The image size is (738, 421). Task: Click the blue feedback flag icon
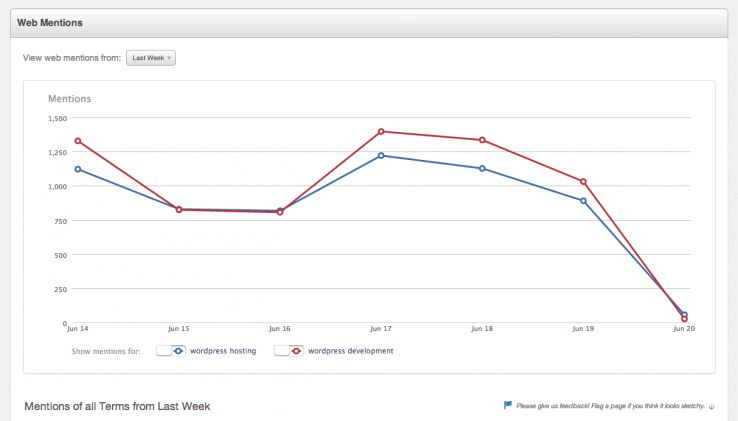pos(508,406)
